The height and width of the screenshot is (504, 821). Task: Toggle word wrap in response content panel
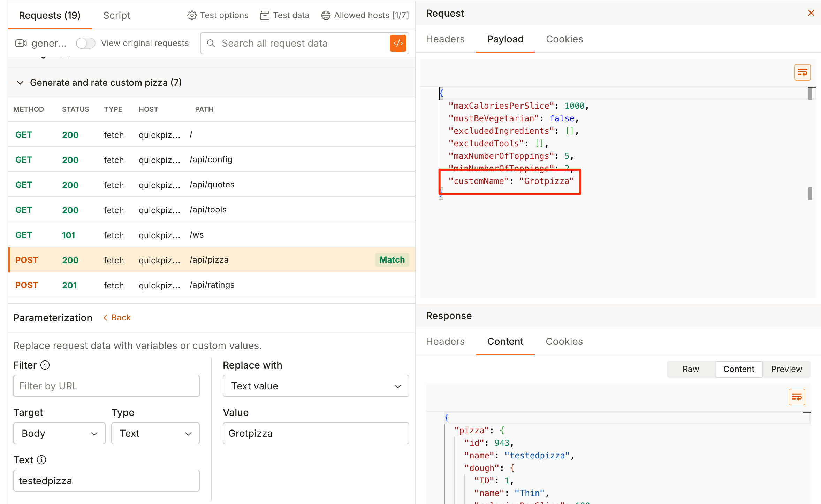tap(797, 397)
